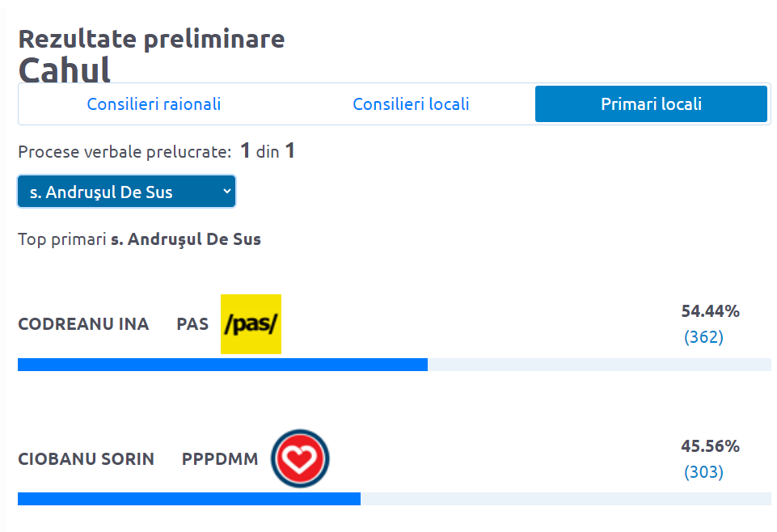Open the (303) vote count link

(703, 472)
